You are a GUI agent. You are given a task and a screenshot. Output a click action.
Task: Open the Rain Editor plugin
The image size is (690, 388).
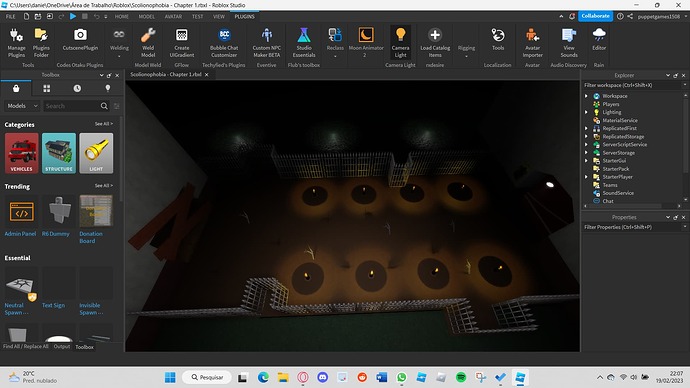click(599, 40)
